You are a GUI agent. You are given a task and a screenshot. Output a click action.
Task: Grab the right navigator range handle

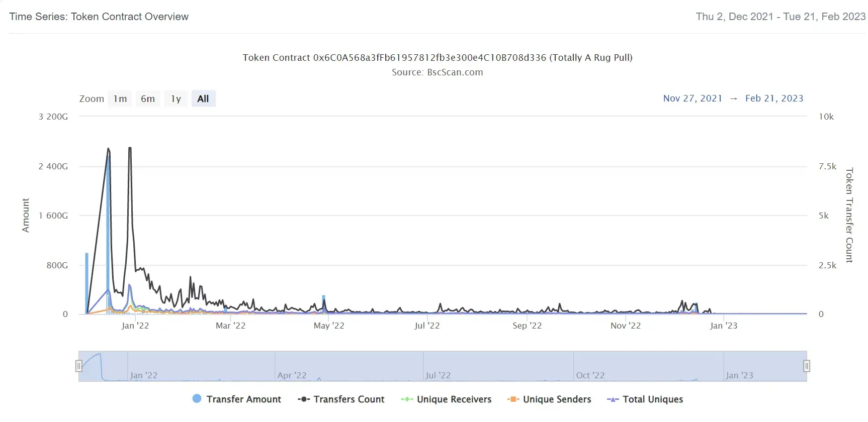pos(807,366)
